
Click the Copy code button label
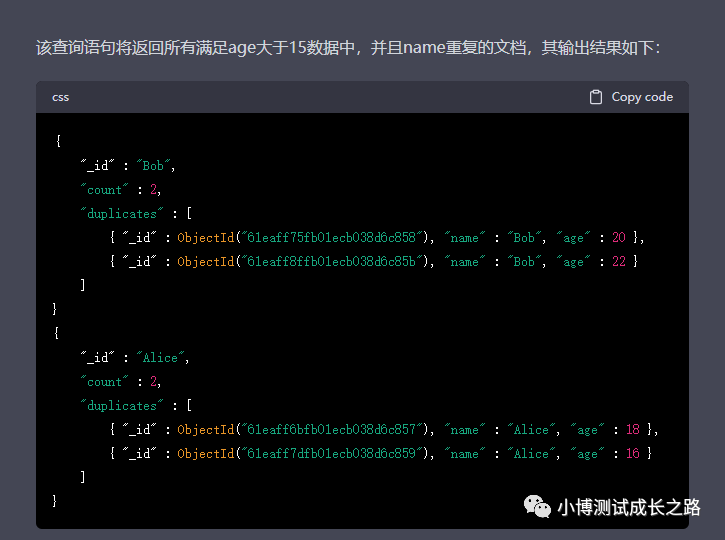[642, 97]
